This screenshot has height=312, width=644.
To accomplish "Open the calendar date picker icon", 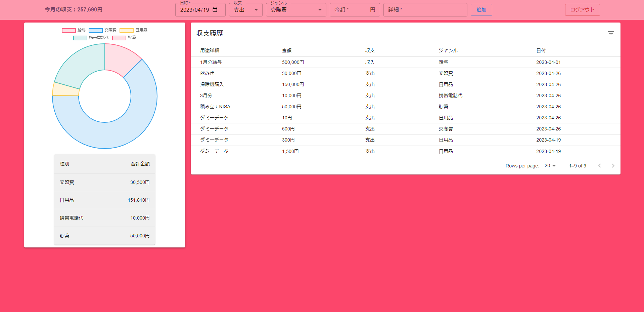I will 215,10.
